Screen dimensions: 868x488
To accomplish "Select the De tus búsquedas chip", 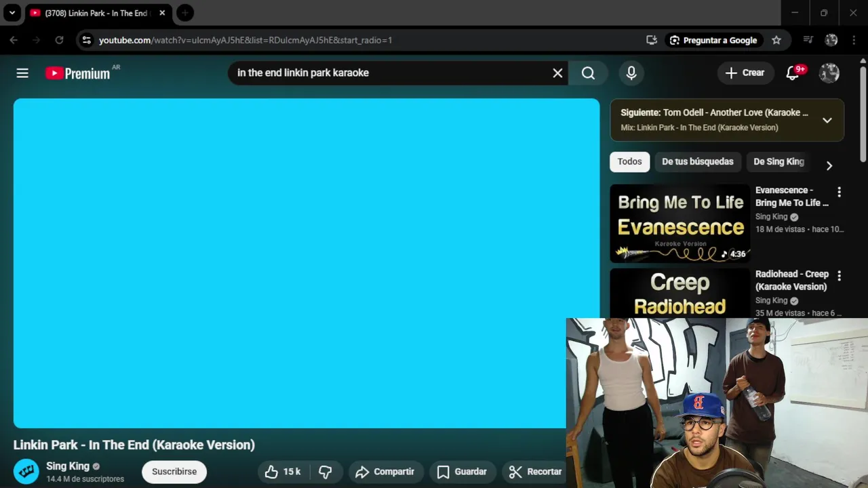I will (x=698, y=161).
